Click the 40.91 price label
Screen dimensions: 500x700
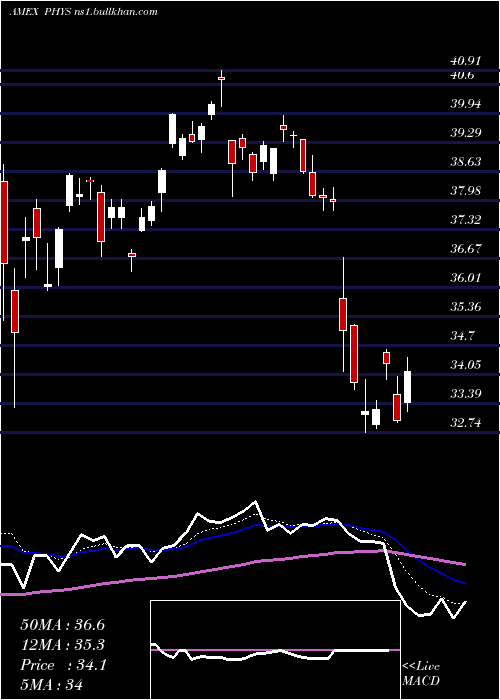466,60
